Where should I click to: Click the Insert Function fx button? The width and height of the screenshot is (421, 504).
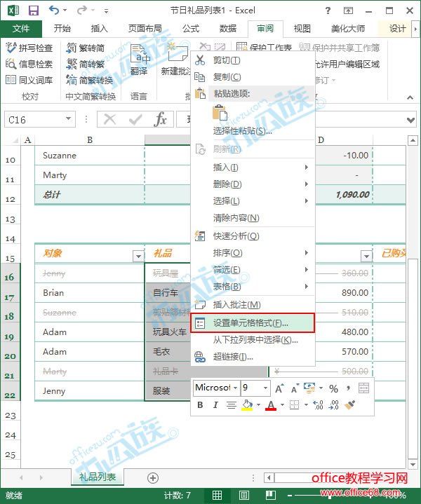tap(160, 120)
